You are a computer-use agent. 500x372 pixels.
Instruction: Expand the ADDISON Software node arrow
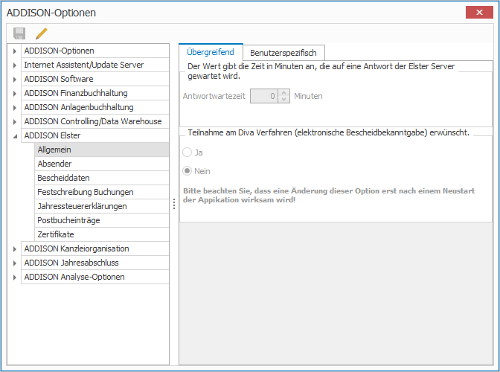tap(14, 79)
